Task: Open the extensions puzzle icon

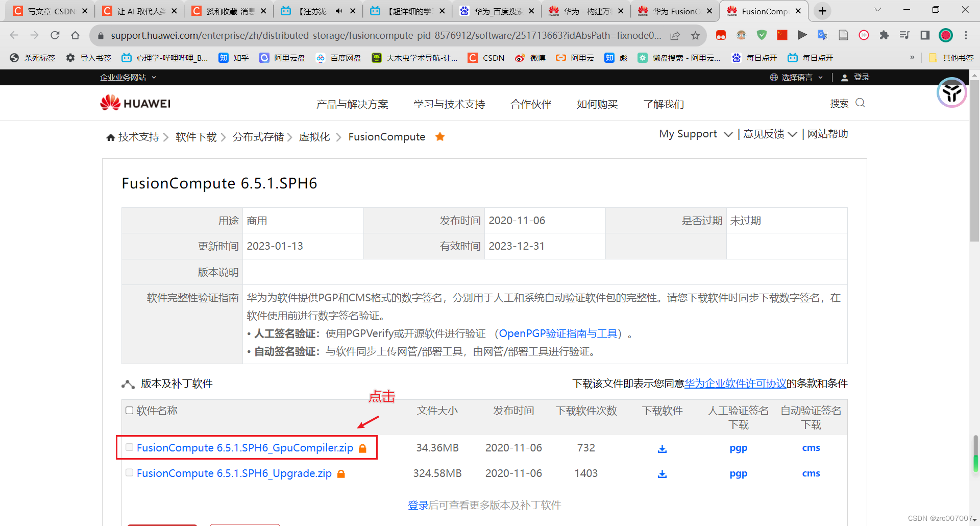Action: (884, 35)
